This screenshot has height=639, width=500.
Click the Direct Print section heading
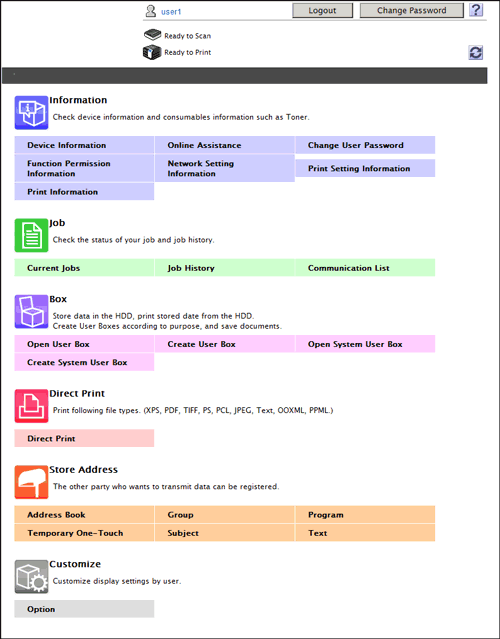pos(77,394)
